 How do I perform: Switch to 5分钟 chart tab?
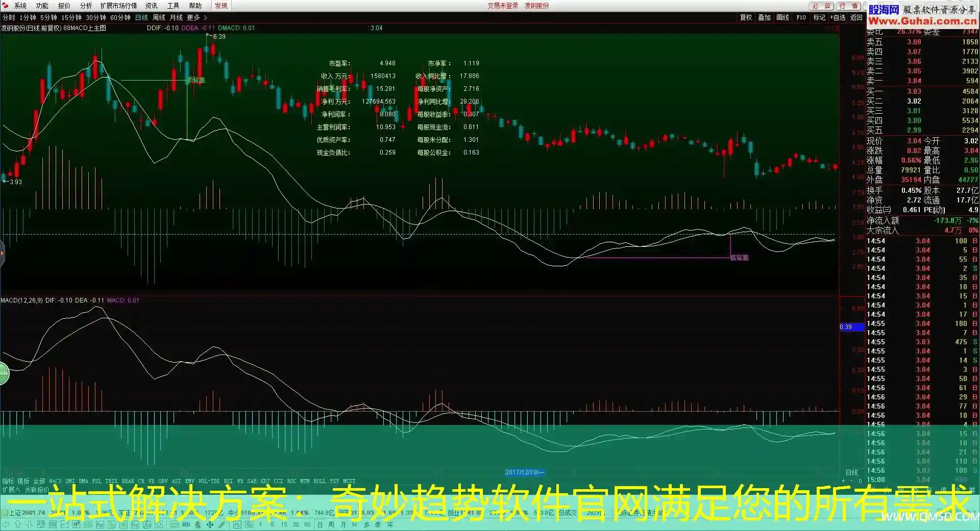coord(48,17)
